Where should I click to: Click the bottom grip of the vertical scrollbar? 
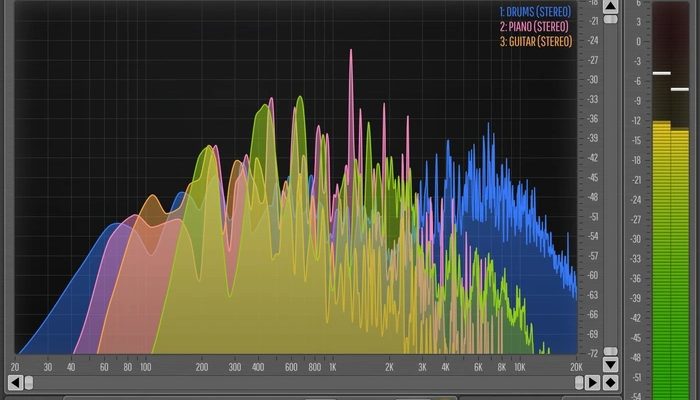(610, 351)
